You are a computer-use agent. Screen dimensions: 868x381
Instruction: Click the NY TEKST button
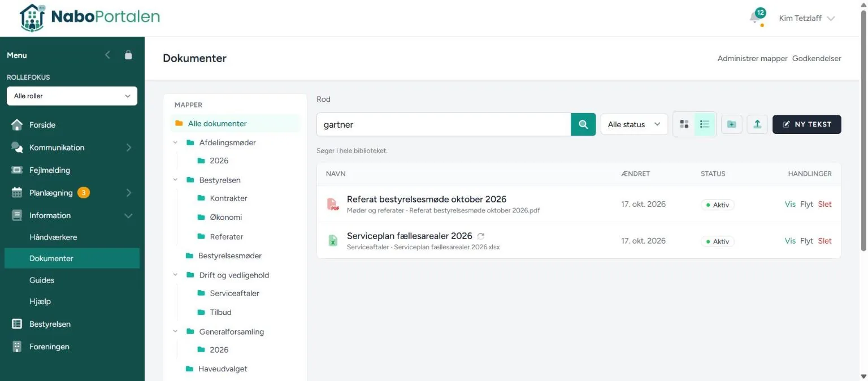pos(806,124)
